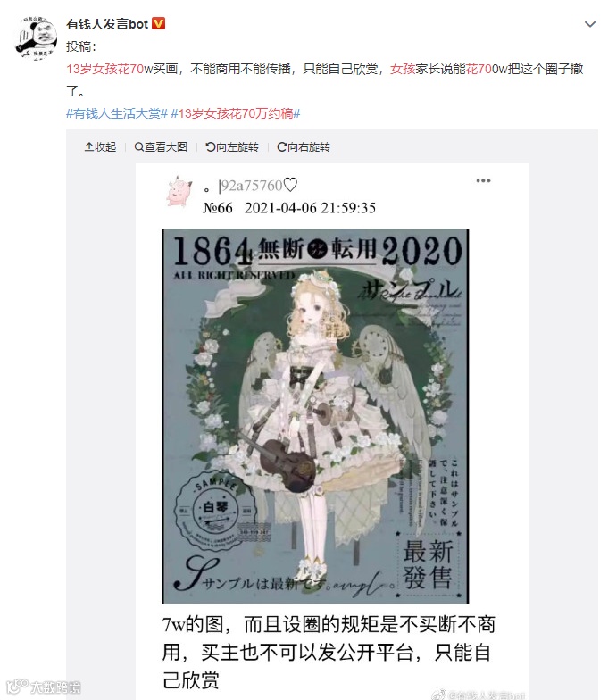Expand the post options chevron menu
The height and width of the screenshot is (700, 608).
[x=589, y=24]
